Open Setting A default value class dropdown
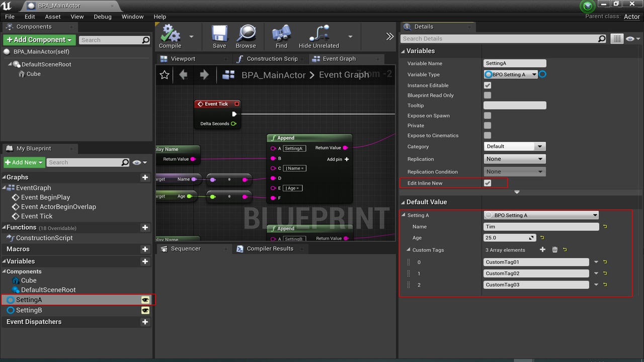644x362 pixels. [541, 215]
